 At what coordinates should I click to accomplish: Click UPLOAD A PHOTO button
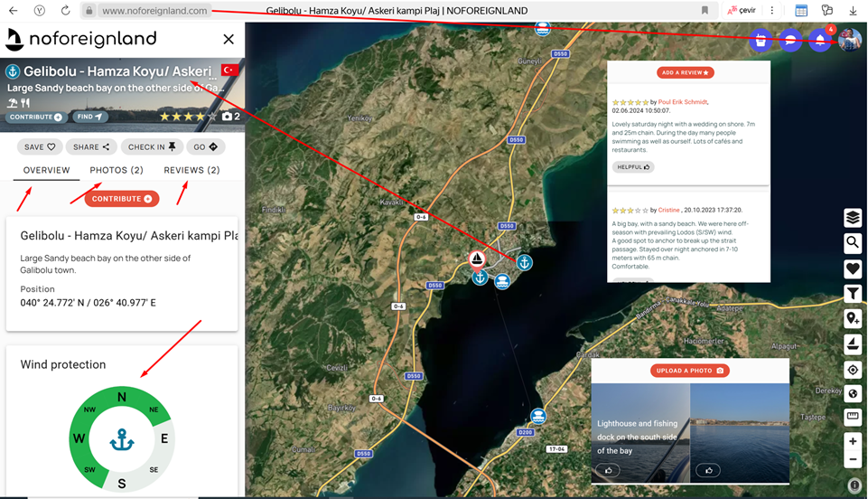click(x=690, y=371)
